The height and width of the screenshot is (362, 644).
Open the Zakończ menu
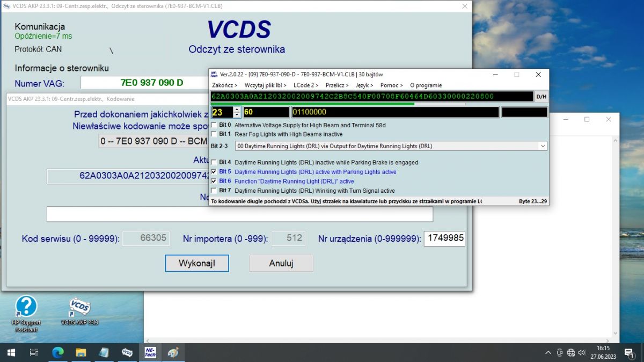point(224,85)
